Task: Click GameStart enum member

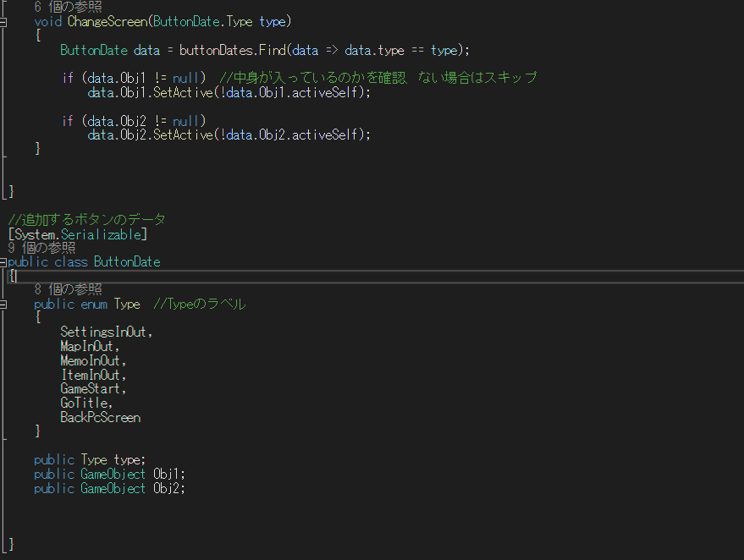Action: tap(92, 389)
